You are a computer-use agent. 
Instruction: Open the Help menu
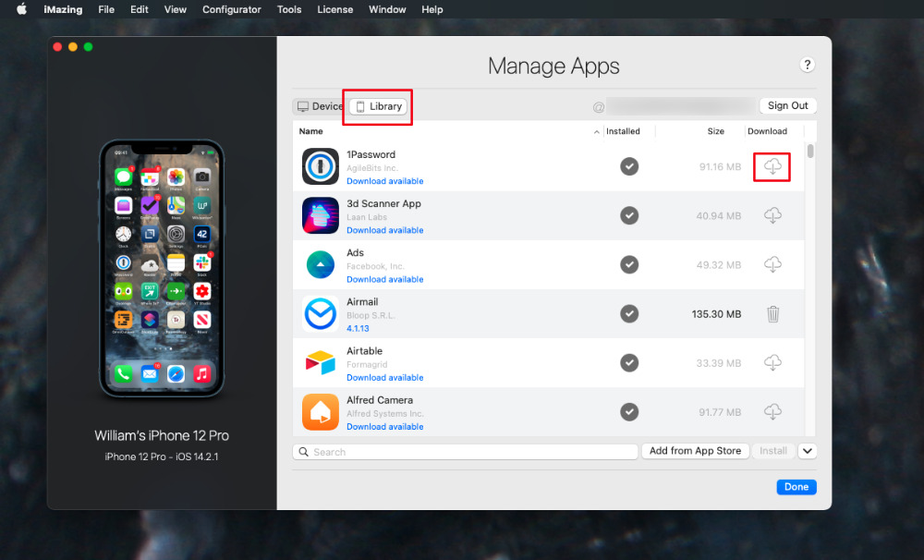432,9
